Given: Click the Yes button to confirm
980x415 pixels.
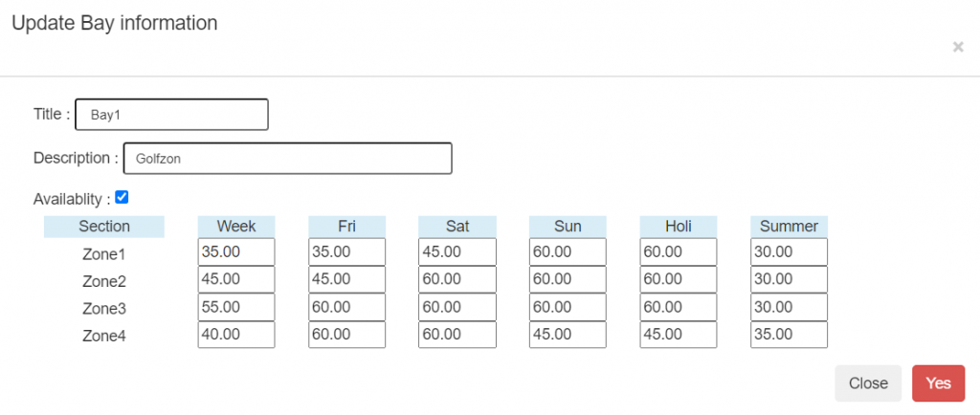Looking at the screenshot, I should [938, 383].
